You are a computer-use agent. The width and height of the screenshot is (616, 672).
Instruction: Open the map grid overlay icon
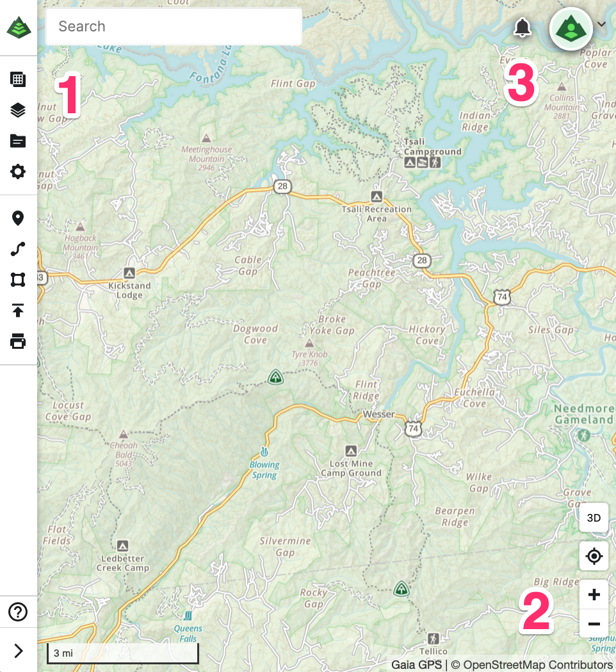click(x=18, y=79)
